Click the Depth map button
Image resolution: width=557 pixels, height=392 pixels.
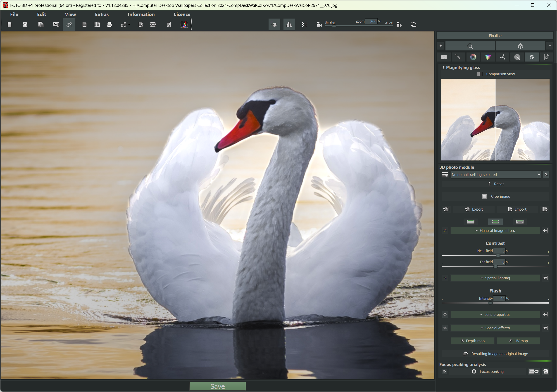pos(472,341)
